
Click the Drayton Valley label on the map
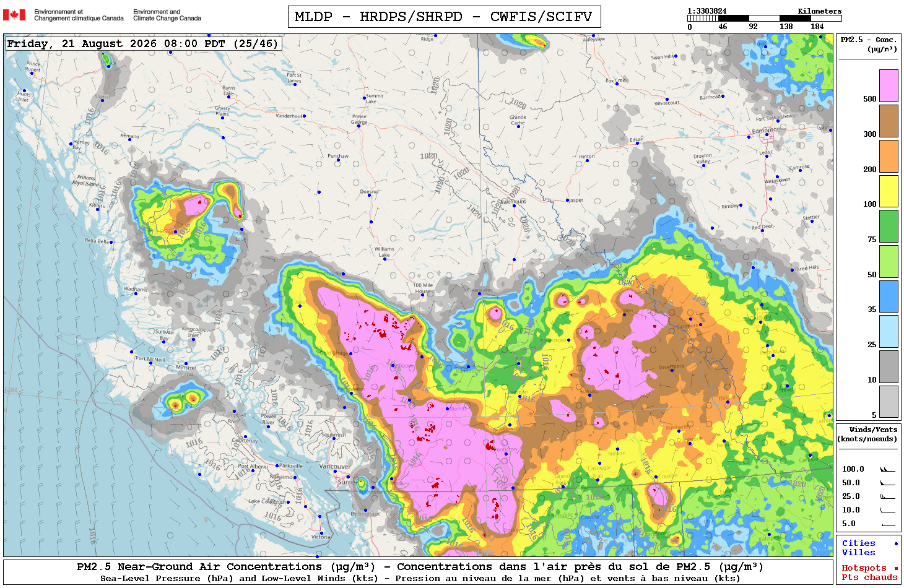[x=703, y=159]
